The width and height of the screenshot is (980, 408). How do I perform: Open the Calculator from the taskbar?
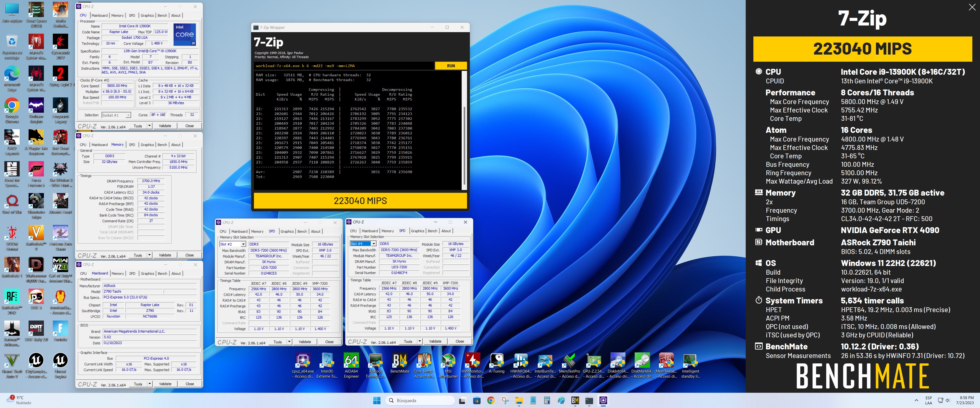point(547,400)
